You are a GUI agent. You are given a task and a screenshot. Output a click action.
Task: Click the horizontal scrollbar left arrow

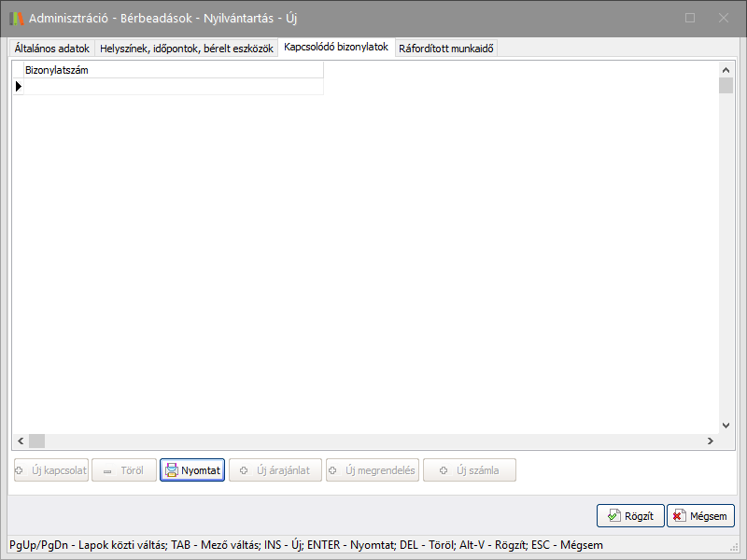[20, 441]
